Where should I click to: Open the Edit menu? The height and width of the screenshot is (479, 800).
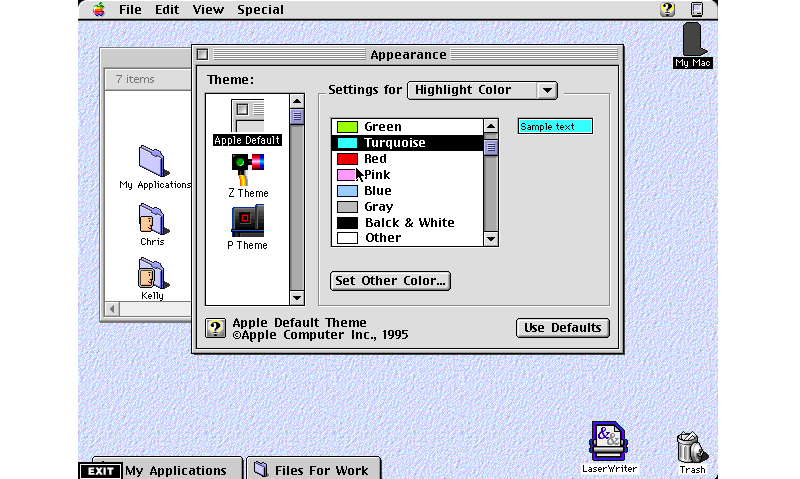167,10
